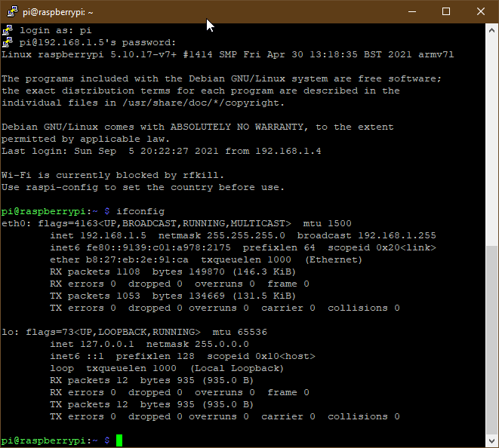
Task: Click the scrollbar down arrow
Action: (491, 441)
